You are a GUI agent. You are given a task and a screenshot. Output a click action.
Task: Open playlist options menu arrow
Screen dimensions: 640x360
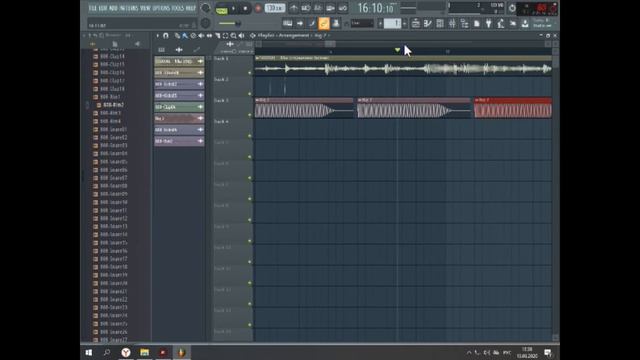(x=158, y=36)
